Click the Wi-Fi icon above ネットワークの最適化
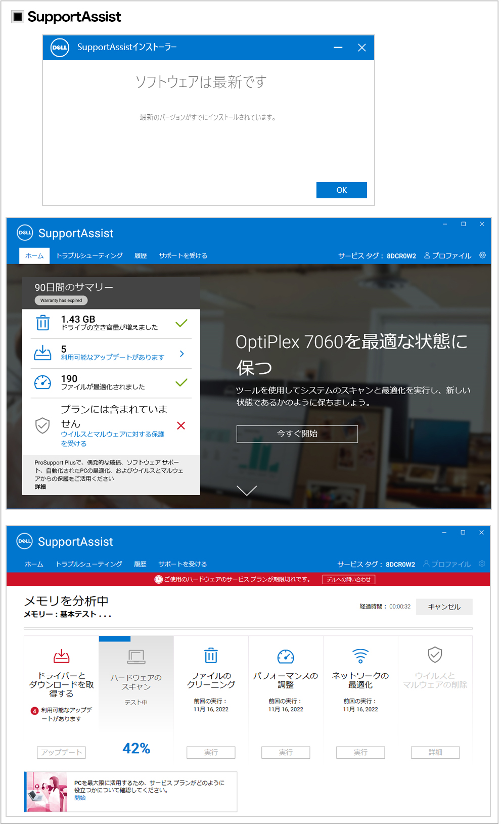The height and width of the screenshot is (825, 504). (x=360, y=656)
